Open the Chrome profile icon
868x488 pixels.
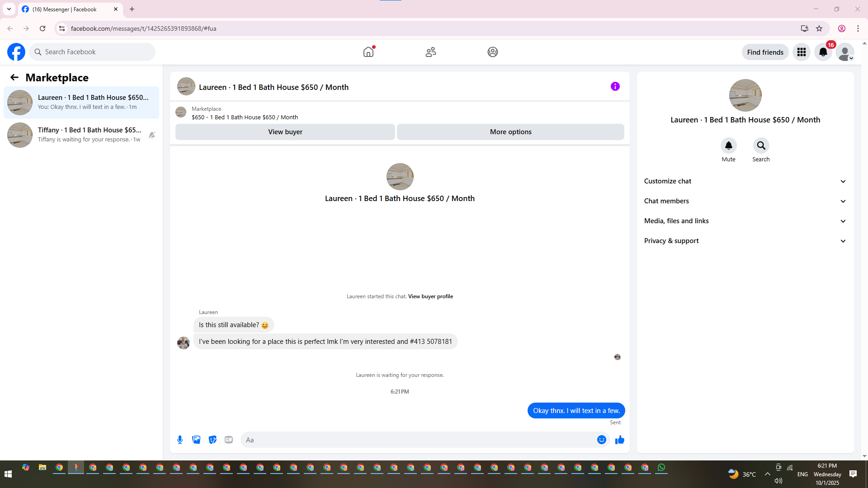(x=842, y=28)
